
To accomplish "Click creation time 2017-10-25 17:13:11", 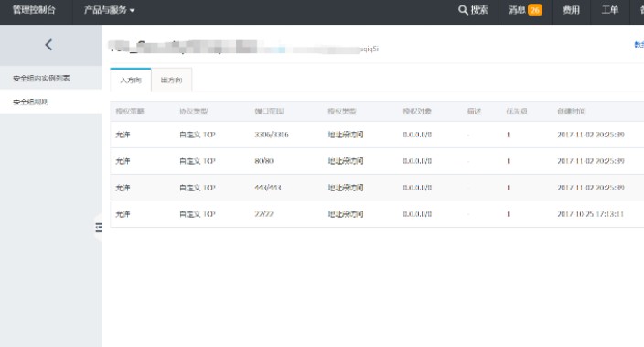I will (591, 214).
